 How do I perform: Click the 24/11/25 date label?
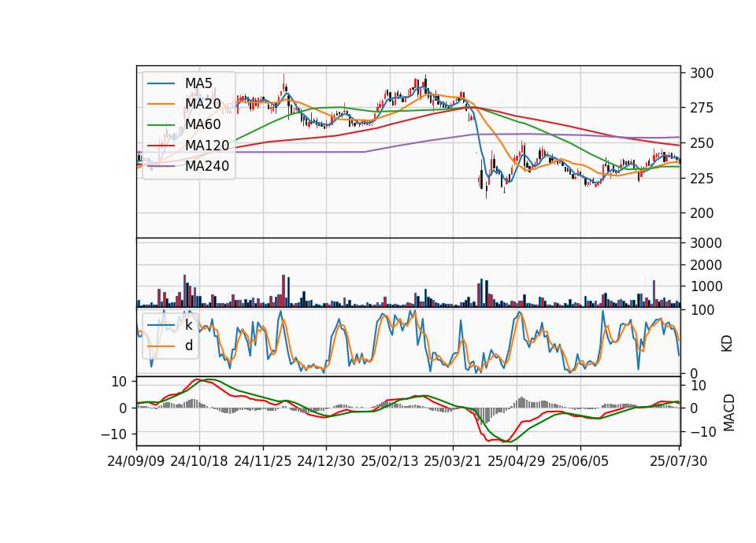pos(263,461)
